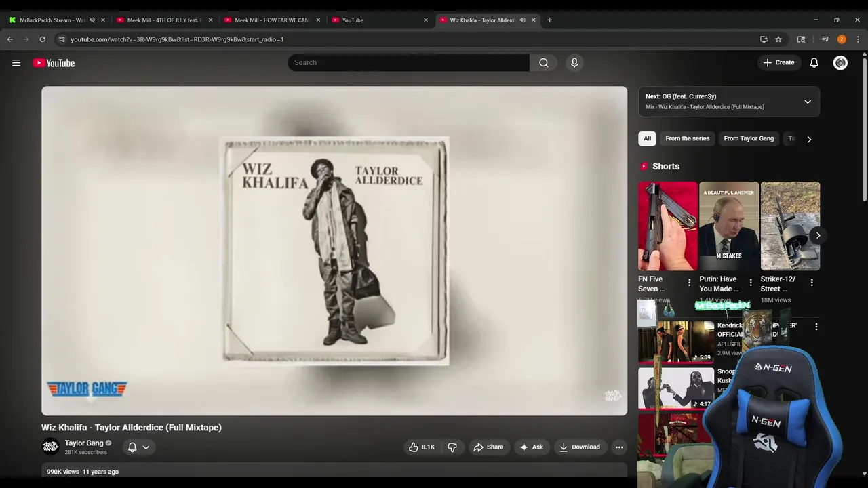The width and height of the screenshot is (868, 488).
Task: Open options for Kendrick video
Action: click(x=816, y=327)
